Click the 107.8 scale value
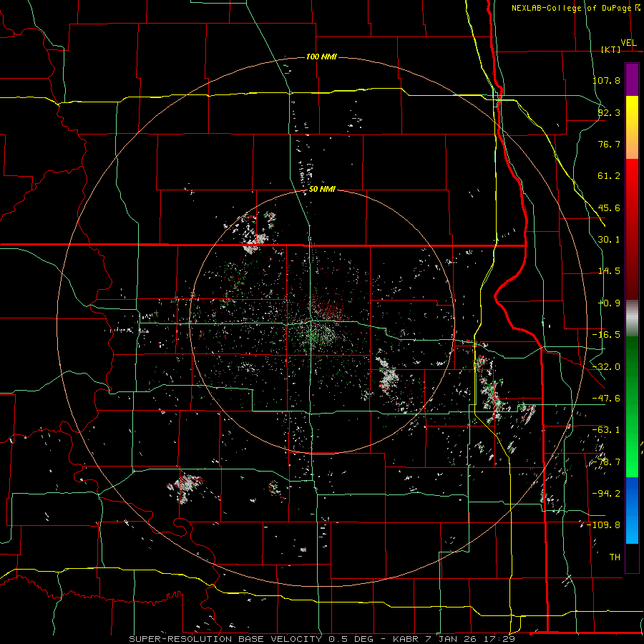 point(606,80)
